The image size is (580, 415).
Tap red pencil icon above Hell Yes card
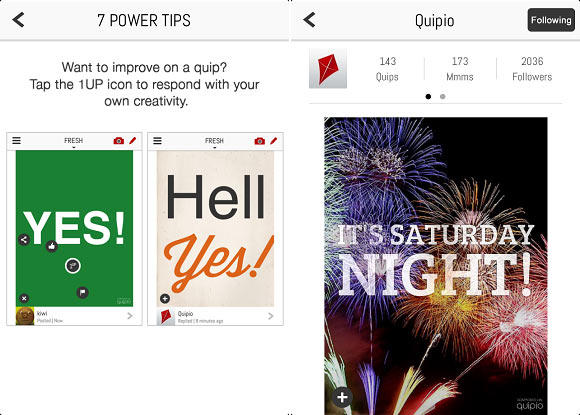click(274, 141)
